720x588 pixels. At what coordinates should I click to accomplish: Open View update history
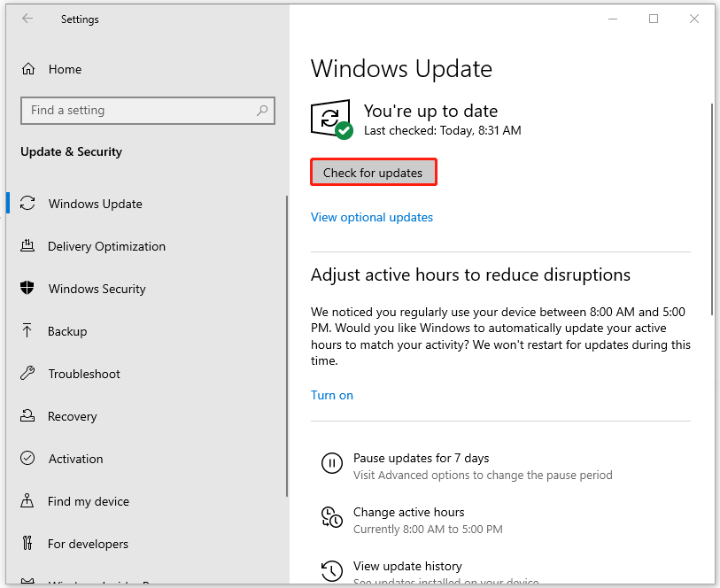pos(407,567)
